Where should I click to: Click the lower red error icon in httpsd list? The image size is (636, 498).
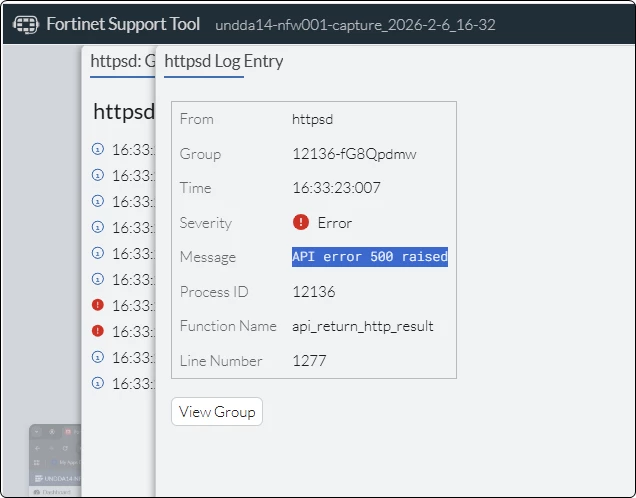pos(98,331)
